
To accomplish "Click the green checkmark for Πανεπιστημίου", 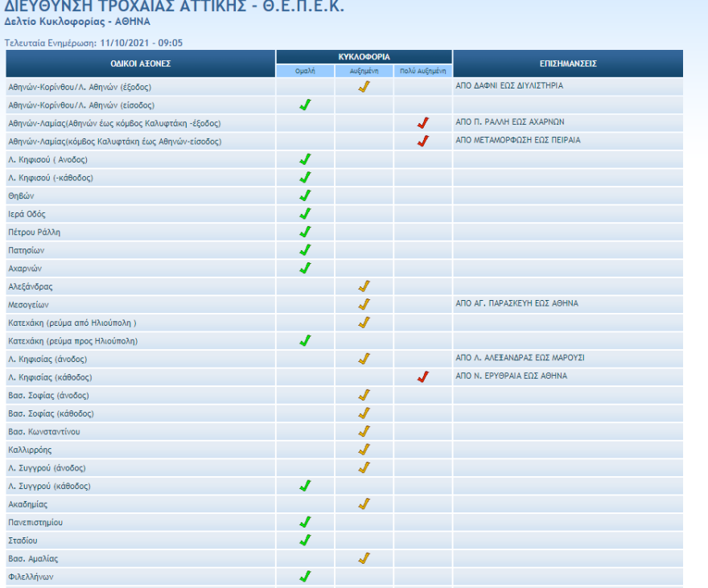I will point(305,522).
